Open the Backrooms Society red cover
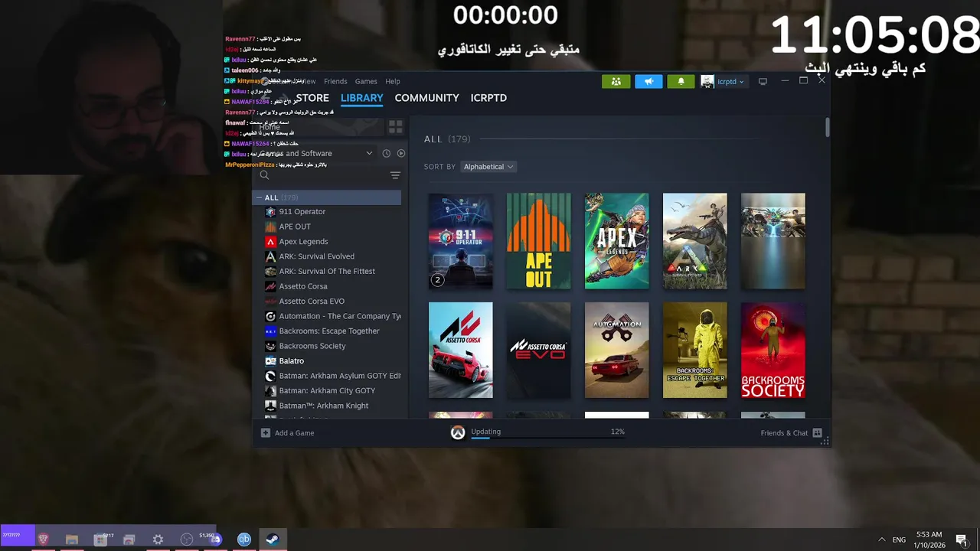Image resolution: width=980 pixels, height=551 pixels. tap(773, 350)
